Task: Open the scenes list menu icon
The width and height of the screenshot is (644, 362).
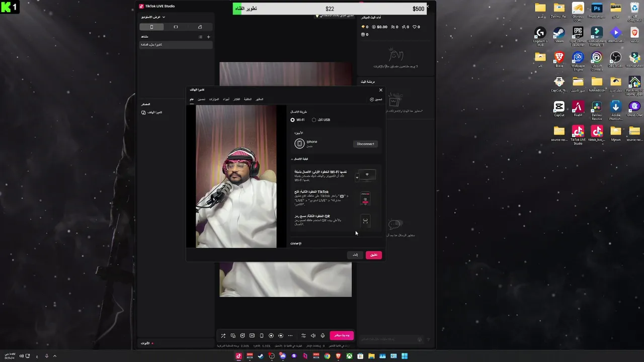Action: (200, 37)
